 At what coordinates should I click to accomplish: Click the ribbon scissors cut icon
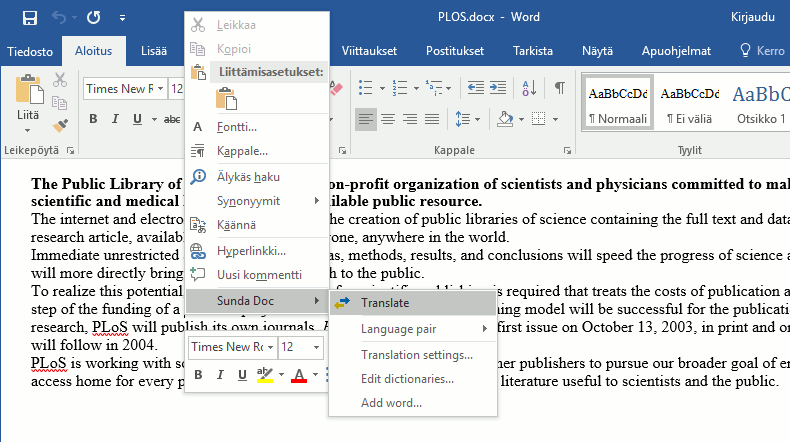[60, 80]
